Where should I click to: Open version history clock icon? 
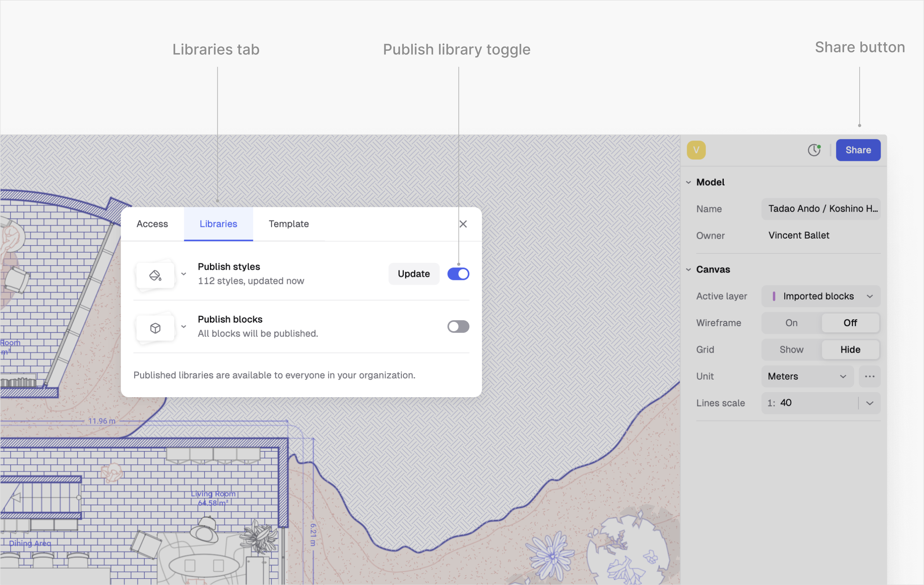point(814,150)
